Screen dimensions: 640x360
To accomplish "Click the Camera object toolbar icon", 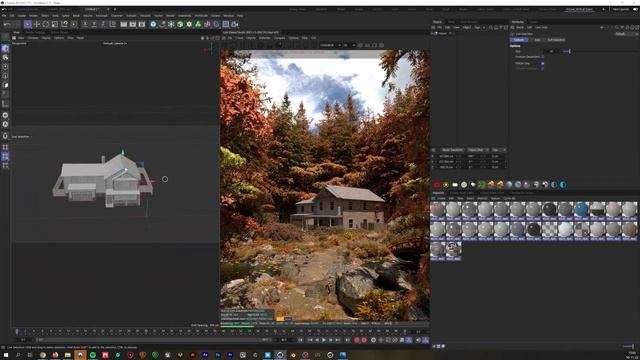I will 235,24.
